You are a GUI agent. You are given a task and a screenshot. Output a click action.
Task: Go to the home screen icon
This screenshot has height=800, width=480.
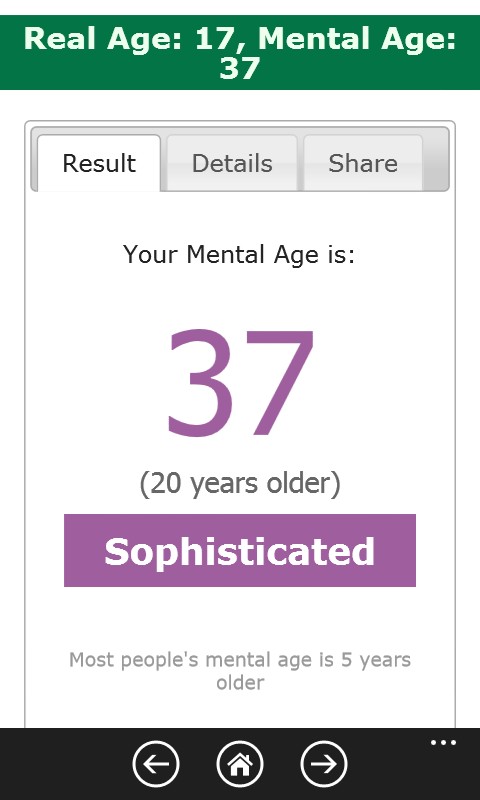click(x=240, y=764)
